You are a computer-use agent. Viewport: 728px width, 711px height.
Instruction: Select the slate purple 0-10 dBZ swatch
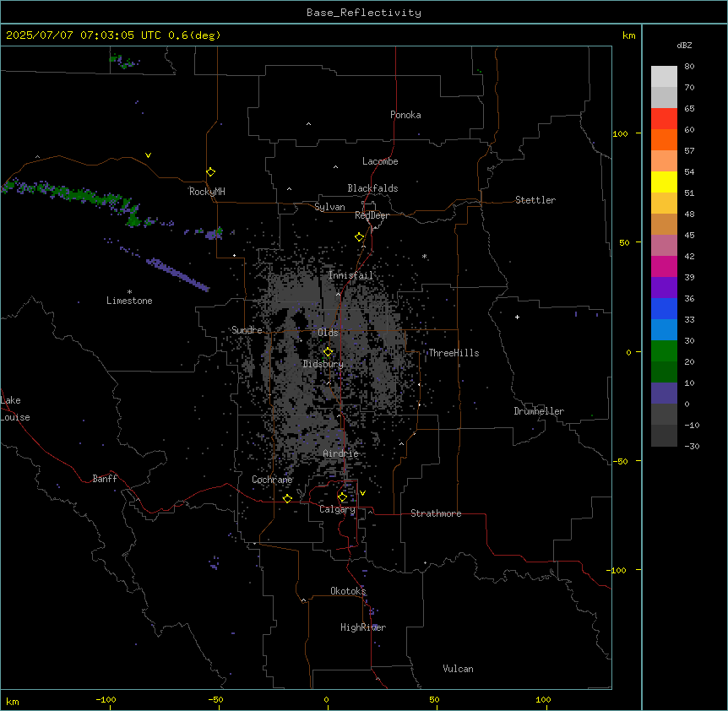click(664, 393)
